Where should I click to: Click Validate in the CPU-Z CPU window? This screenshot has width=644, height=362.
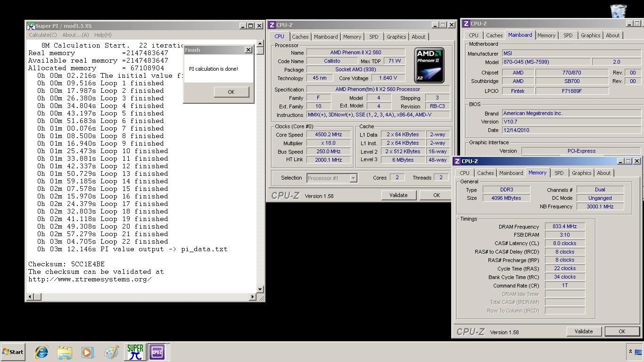pyautogui.click(x=398, y=195)
